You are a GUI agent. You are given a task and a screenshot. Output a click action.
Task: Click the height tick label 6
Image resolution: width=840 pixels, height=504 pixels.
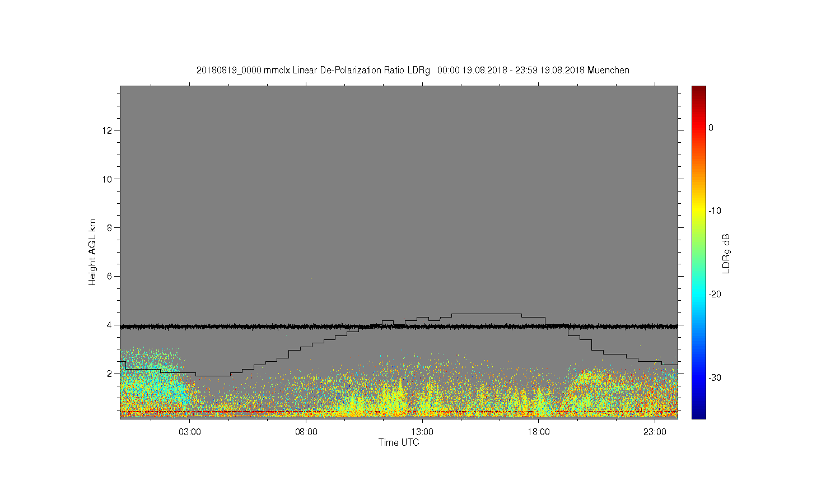(110, 276)
